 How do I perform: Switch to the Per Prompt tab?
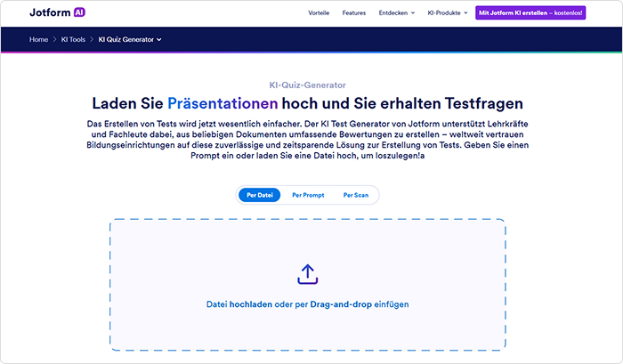[308, 195]
